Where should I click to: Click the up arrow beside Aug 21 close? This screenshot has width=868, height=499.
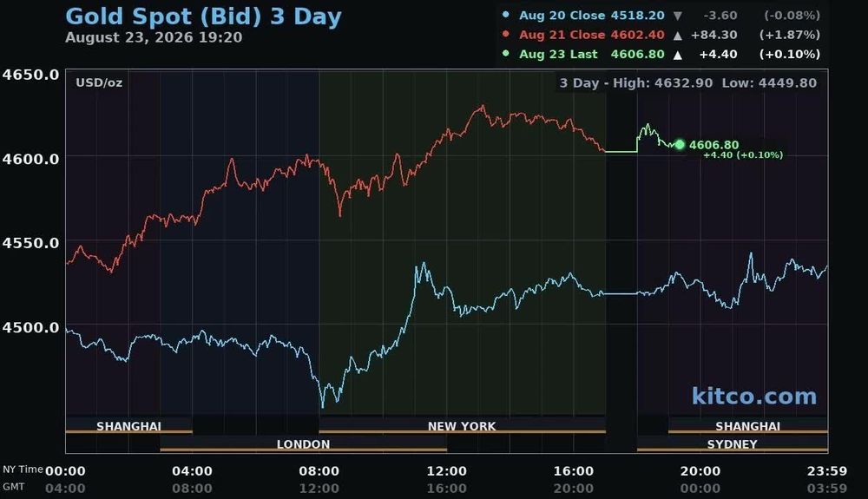point(678,36)
